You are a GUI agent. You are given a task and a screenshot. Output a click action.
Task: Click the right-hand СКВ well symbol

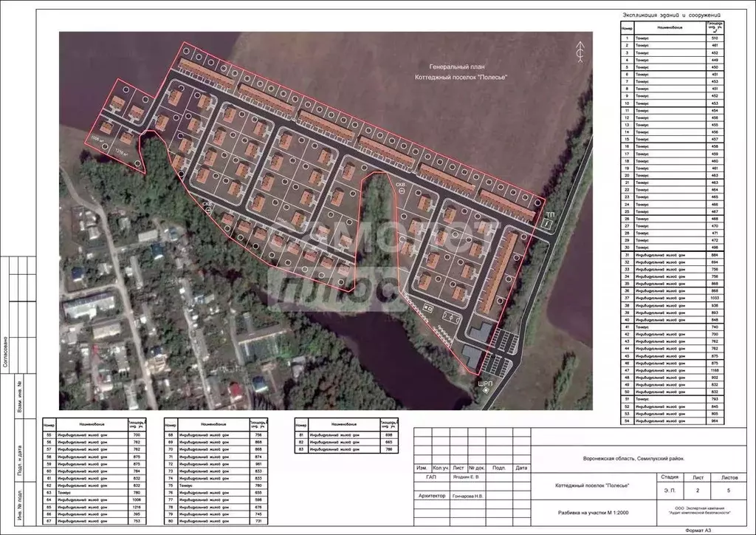click(x=401, y=191)
